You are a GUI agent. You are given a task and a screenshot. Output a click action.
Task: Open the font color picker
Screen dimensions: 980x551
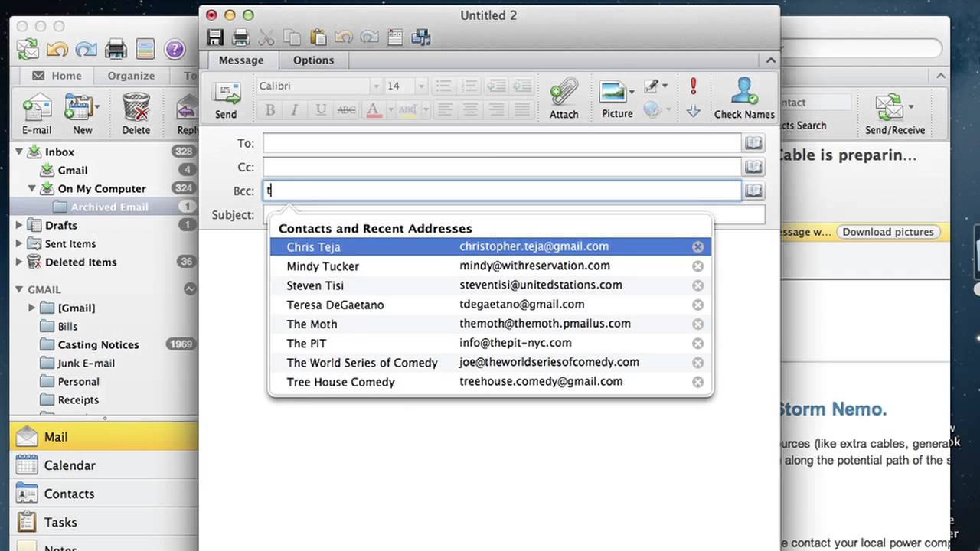point(389,109)
